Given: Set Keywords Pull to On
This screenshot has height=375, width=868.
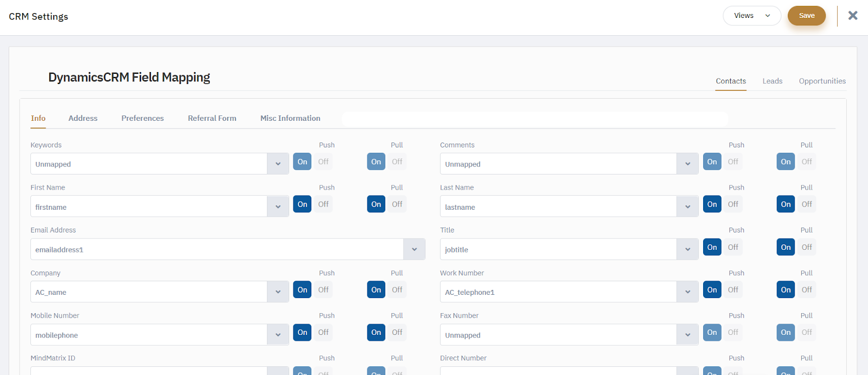Looking at the screenshot, I should 376,161.
